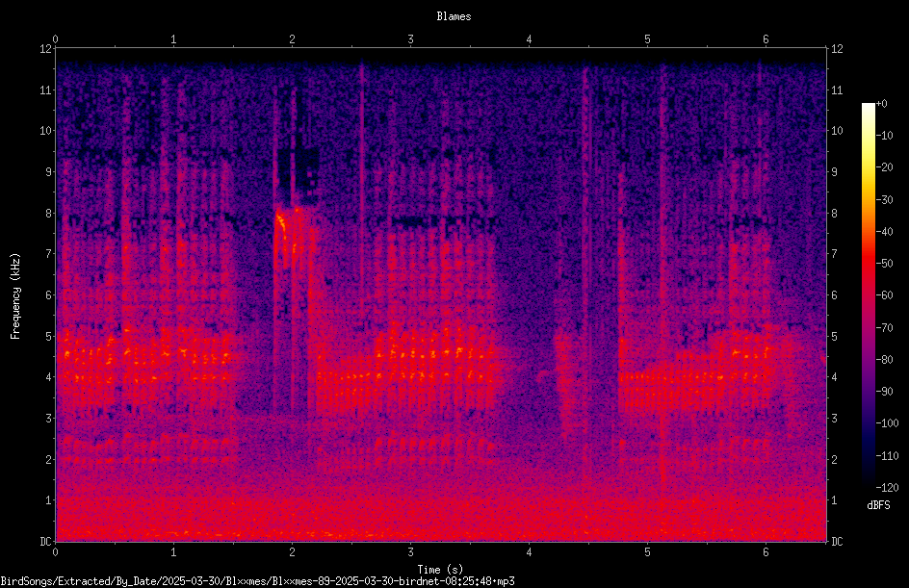Click the '+0' label on the color scale
Viewport: 909px width, 588px height.
pyautogui.click(x=881, y=104)
